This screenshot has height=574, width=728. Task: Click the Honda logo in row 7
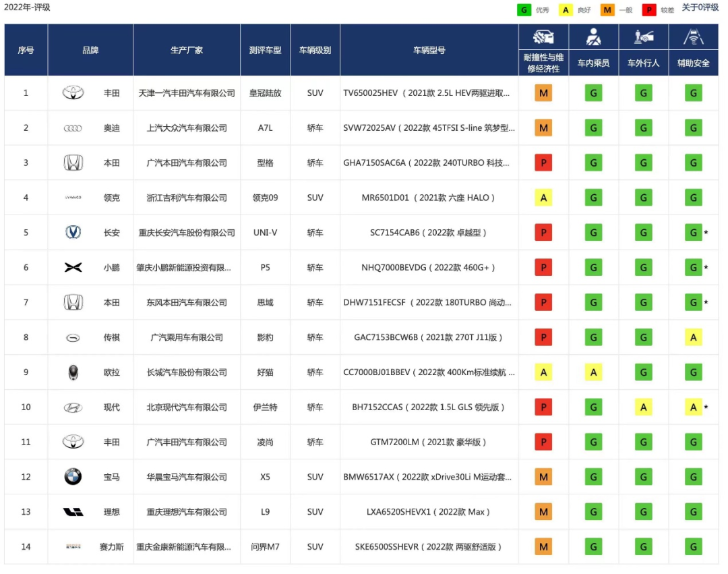click(73, 303)
